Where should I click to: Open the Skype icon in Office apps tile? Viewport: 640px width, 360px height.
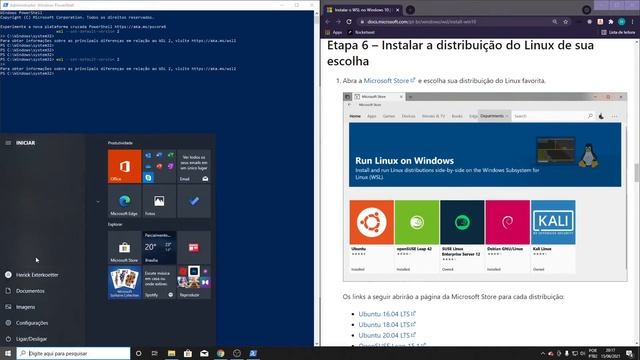tap(148, 178)
